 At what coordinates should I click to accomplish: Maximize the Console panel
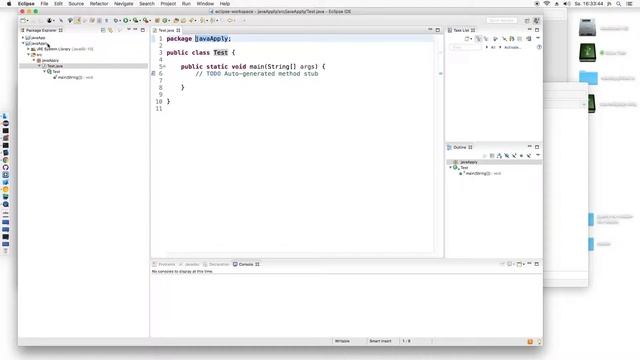tap(537, 264)
